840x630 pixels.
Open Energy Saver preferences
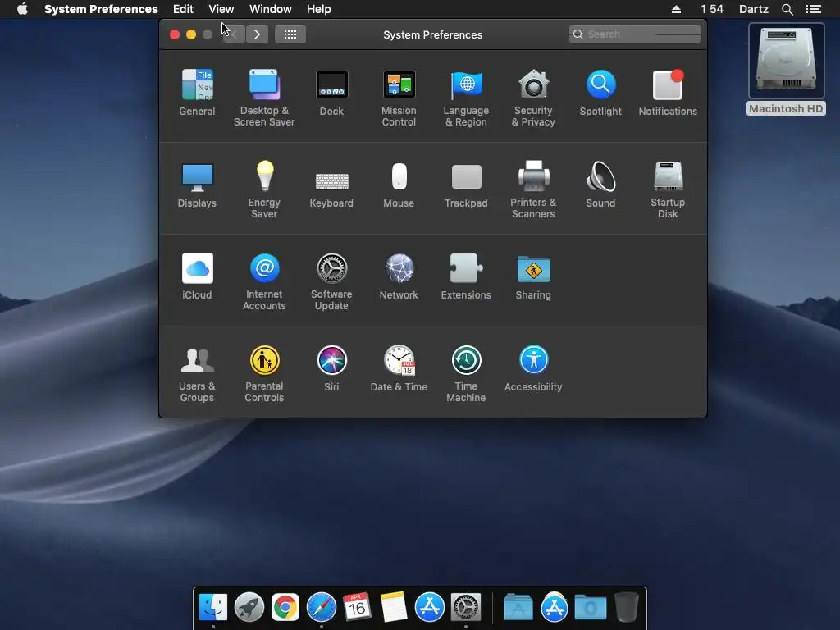coord(264,189)
